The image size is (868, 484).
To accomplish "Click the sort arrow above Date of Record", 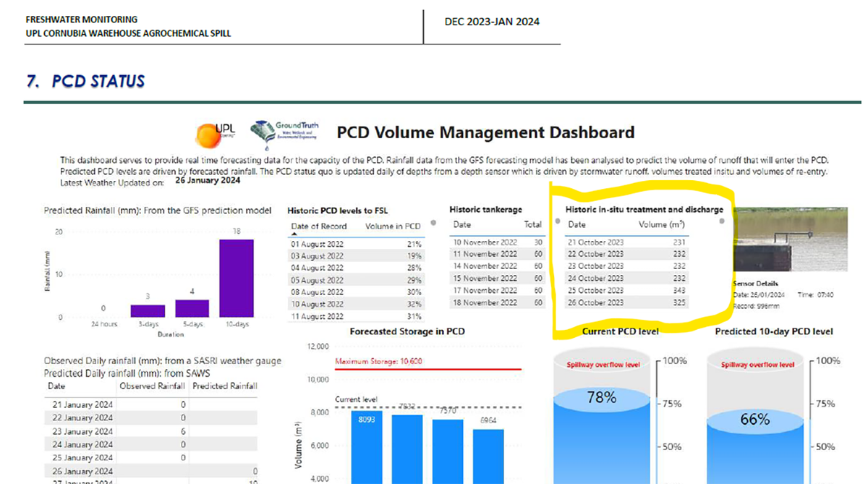I will [294, 235].
